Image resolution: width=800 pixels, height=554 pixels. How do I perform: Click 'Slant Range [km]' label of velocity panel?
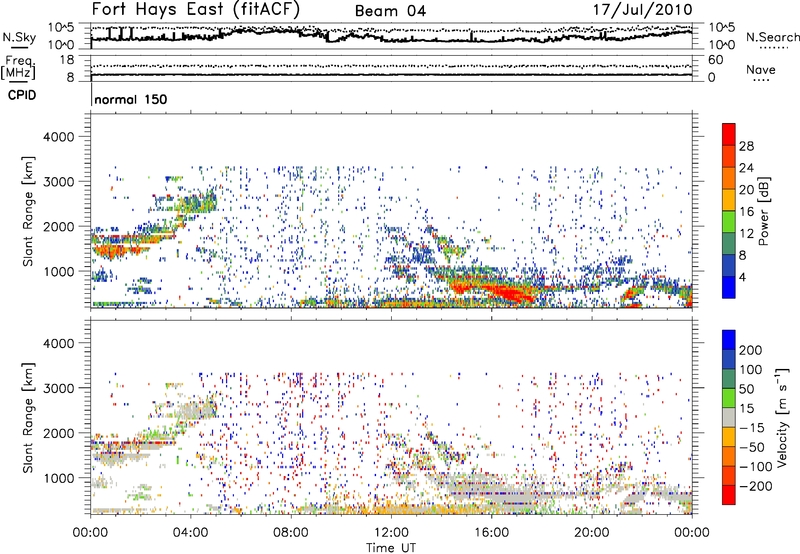[x=28, y=417]
